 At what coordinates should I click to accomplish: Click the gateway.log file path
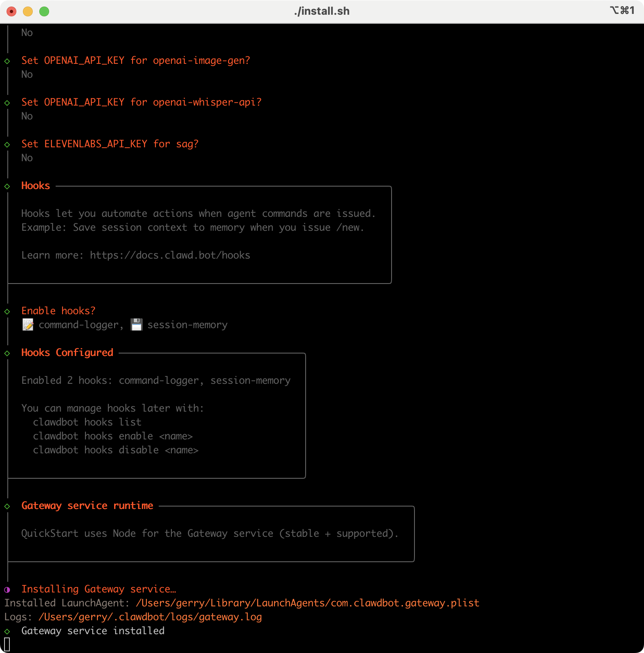click(150, 617)
